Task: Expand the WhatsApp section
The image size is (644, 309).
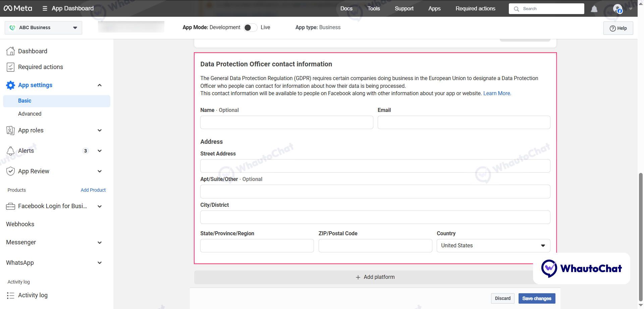Action: click(x=100, y=263)
